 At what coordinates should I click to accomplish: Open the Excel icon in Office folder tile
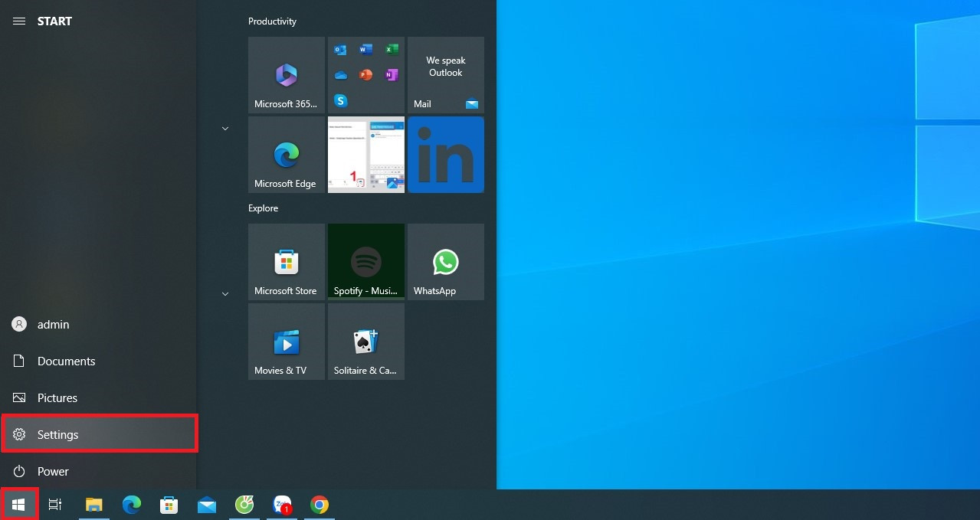(x=392, y=50)
